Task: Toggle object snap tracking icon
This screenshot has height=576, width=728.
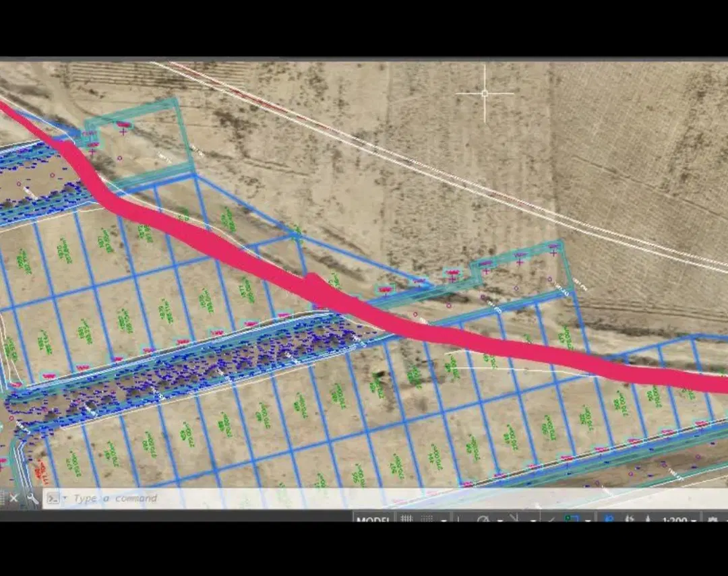Action: [551, 519]
